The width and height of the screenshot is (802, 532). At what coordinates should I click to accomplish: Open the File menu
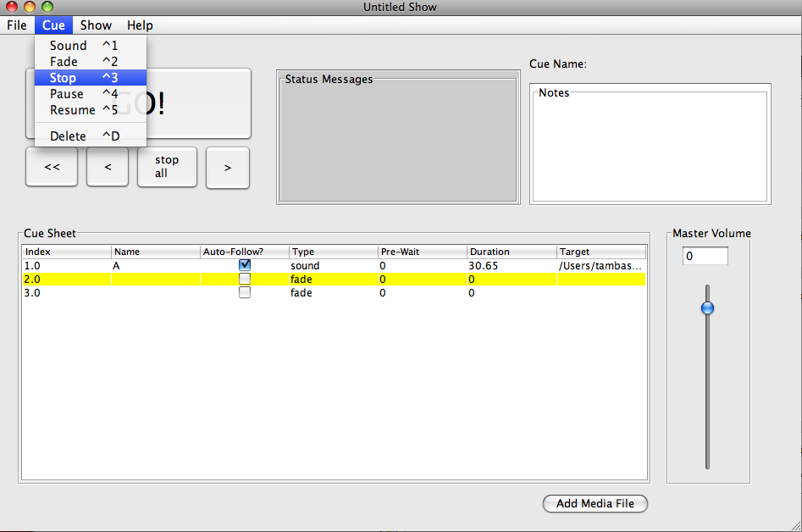click(17, 25)
